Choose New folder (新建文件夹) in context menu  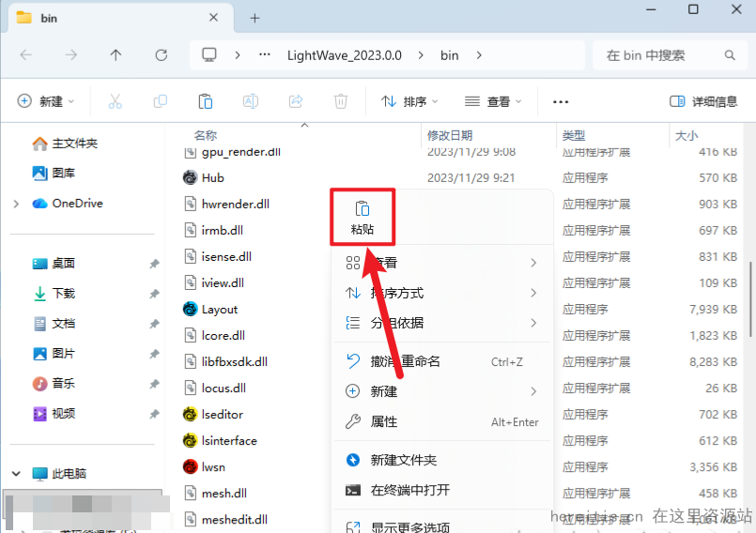(442, 460)
